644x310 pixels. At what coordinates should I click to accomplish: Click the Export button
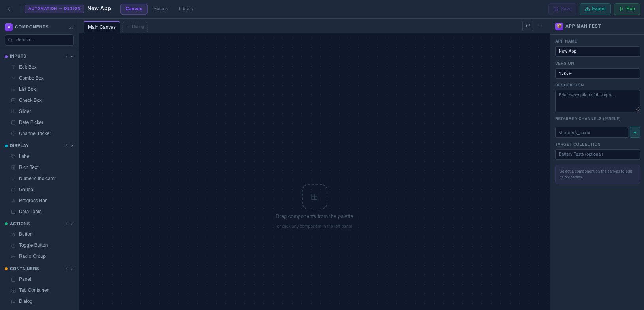point(595,9)
